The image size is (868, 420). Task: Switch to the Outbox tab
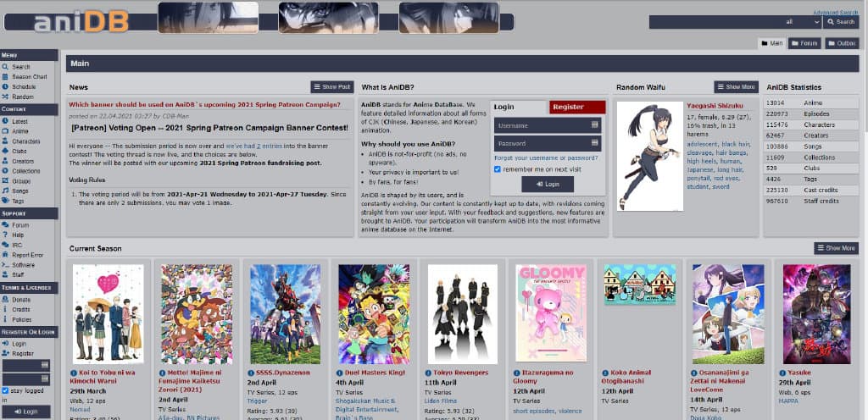[x=842, y=43]
